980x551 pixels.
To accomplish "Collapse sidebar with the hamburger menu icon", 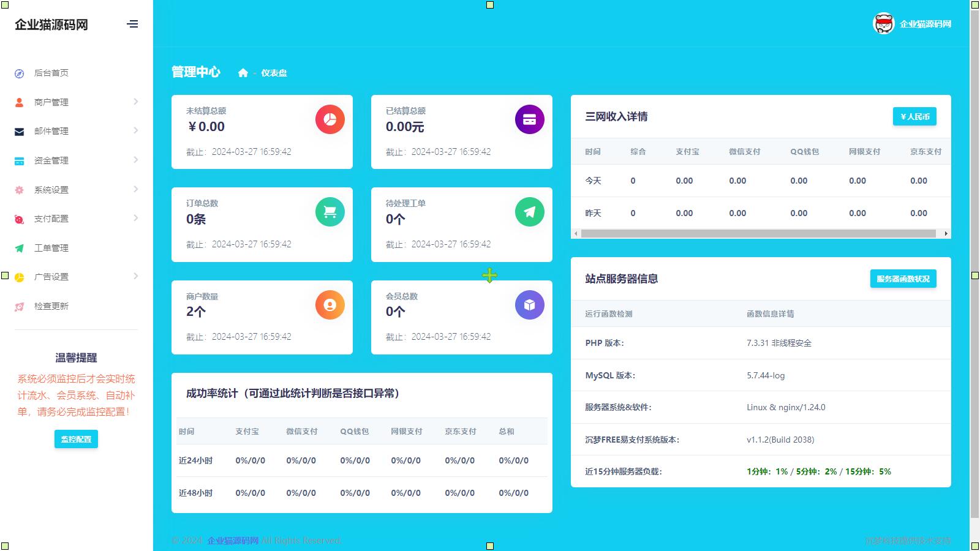I will point(132,24).
